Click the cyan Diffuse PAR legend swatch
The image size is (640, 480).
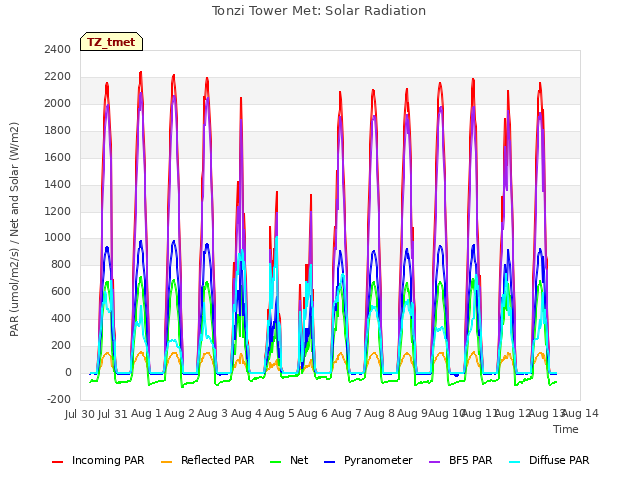tap(515, 462)
